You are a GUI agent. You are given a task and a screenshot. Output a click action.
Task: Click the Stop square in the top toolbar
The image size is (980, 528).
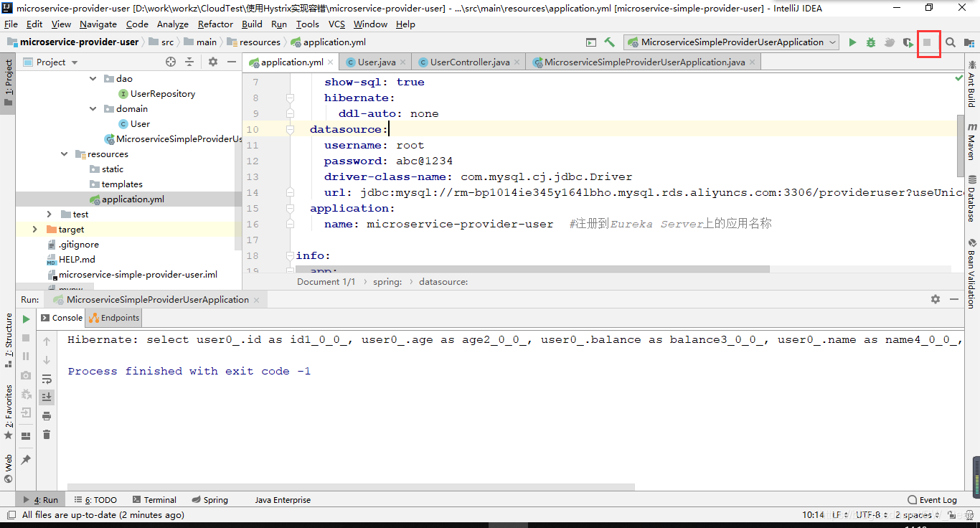(x=927, y=42)
